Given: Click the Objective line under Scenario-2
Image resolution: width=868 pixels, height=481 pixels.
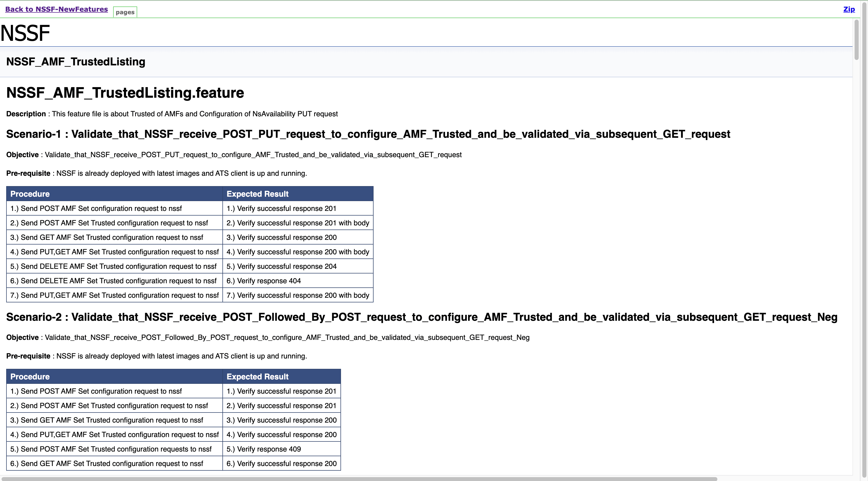Looking at the screenshot, I should [x=268, y=337].
